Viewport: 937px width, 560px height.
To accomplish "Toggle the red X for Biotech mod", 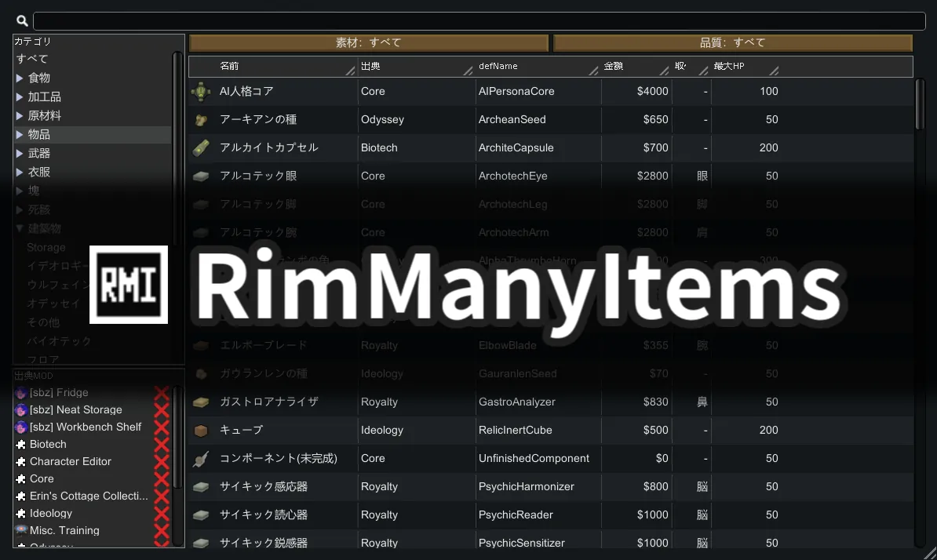I will (x=162, y=445).
